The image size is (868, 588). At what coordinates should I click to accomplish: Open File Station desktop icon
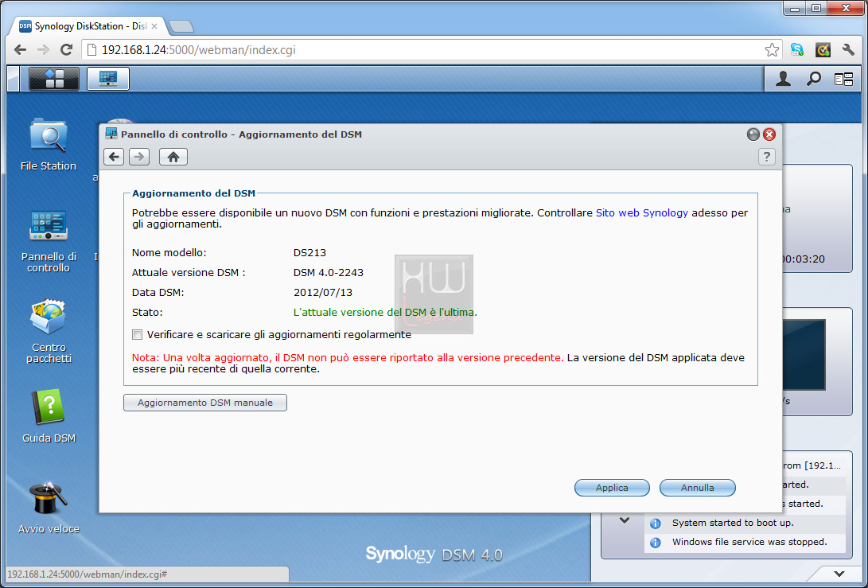tap(49, 145)
